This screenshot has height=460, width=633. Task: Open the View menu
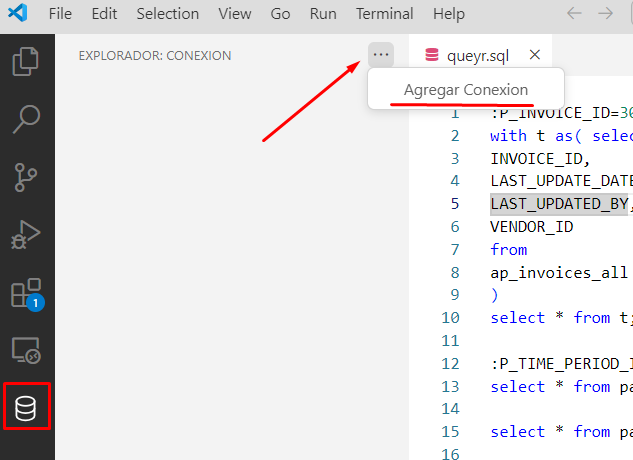tap(235, 14)
